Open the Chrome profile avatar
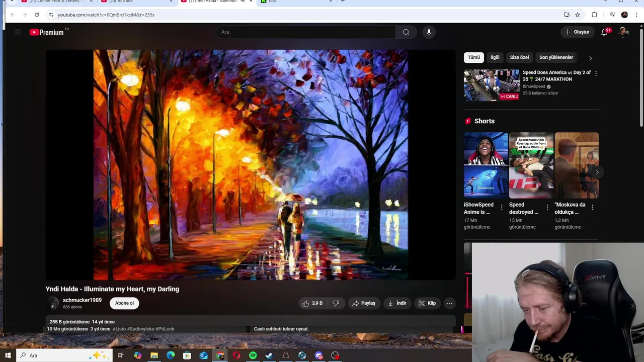Viewport: 644px width, 362px height. pos(624,15)
